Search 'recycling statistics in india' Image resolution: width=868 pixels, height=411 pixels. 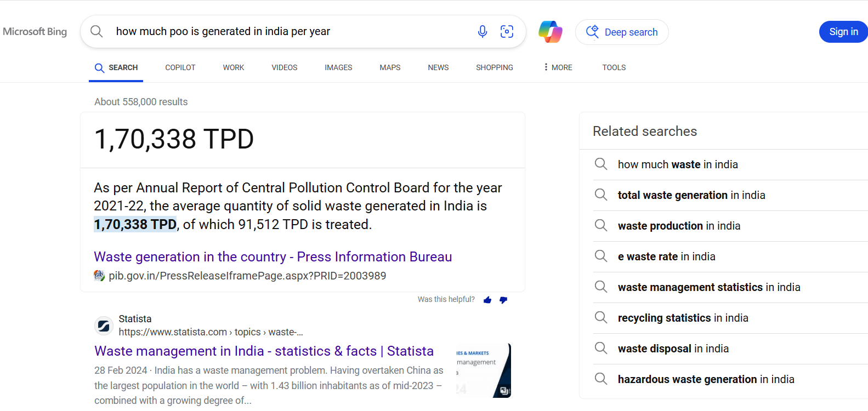point(683,318)
